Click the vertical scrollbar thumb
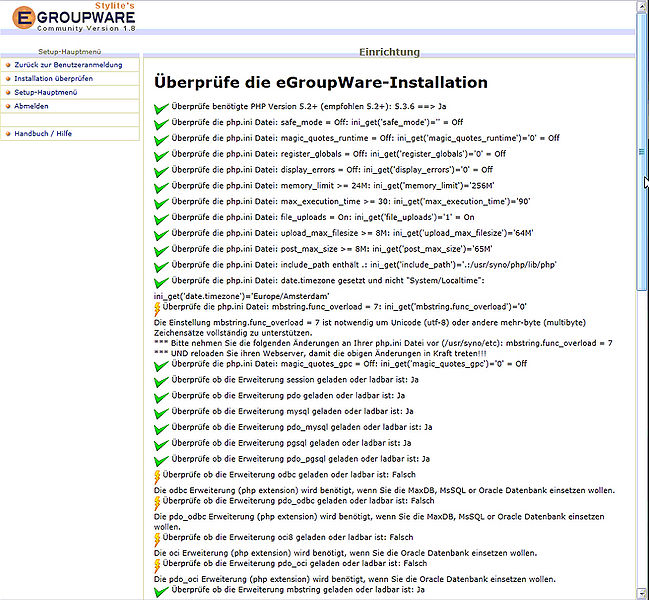Image resolution: width=649 pixels, height=600 pixels. tap(643, 152)
